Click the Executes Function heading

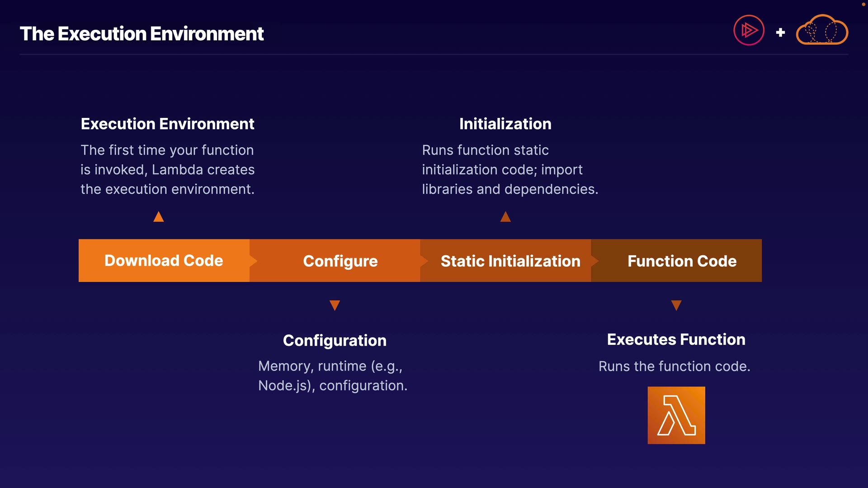click(x=676, y=339)
